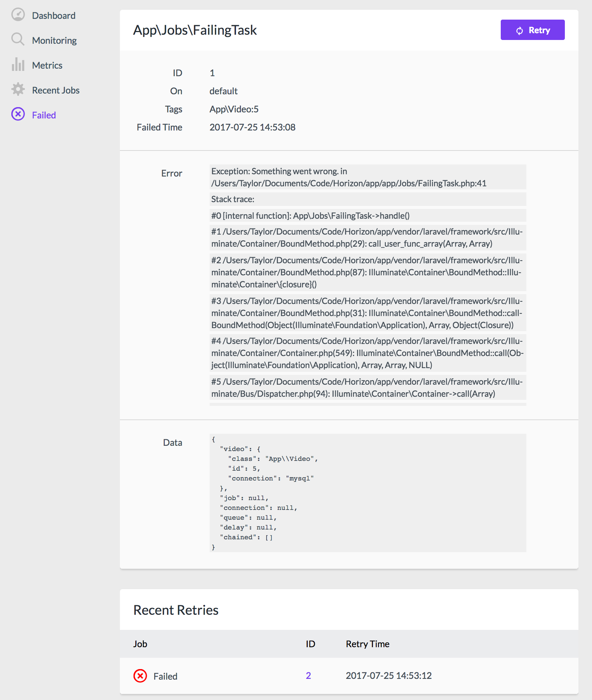Screen dimensions: 592x700
Task: Click the Metrics bar chart icon
Action: tap(18, 64)
